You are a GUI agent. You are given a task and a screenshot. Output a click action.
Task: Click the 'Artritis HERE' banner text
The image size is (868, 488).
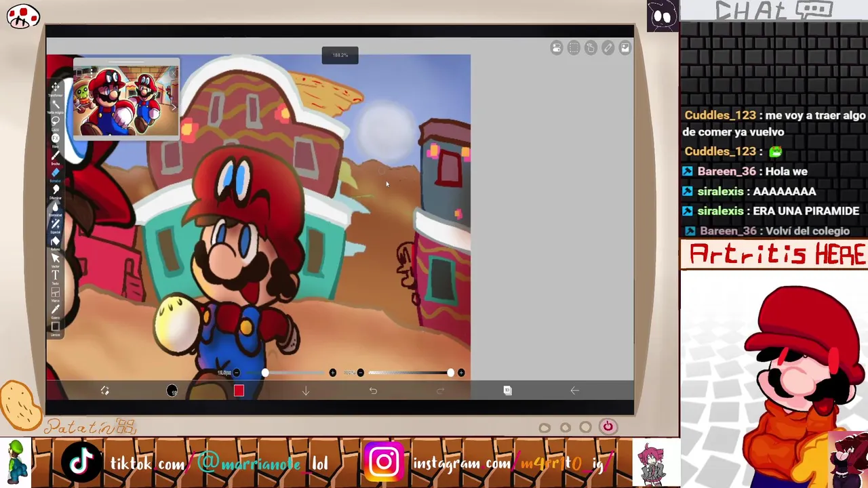pyautogui.click(x=777, y=255)
